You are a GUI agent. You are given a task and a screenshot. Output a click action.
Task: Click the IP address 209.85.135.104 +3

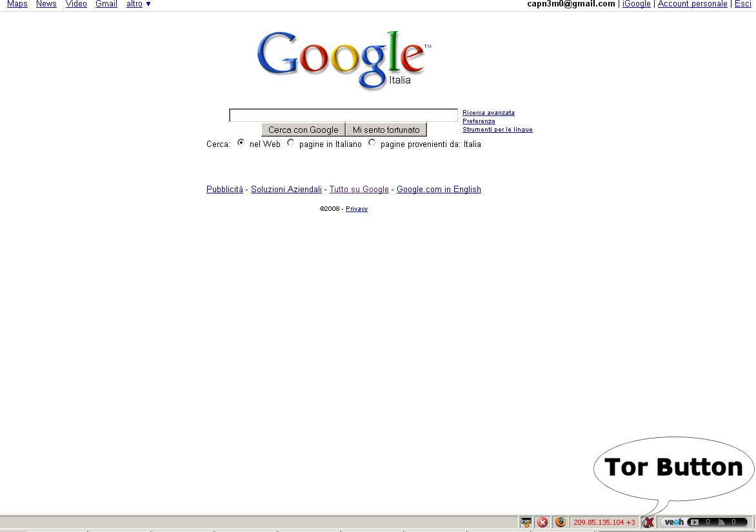tap(604, 522)
